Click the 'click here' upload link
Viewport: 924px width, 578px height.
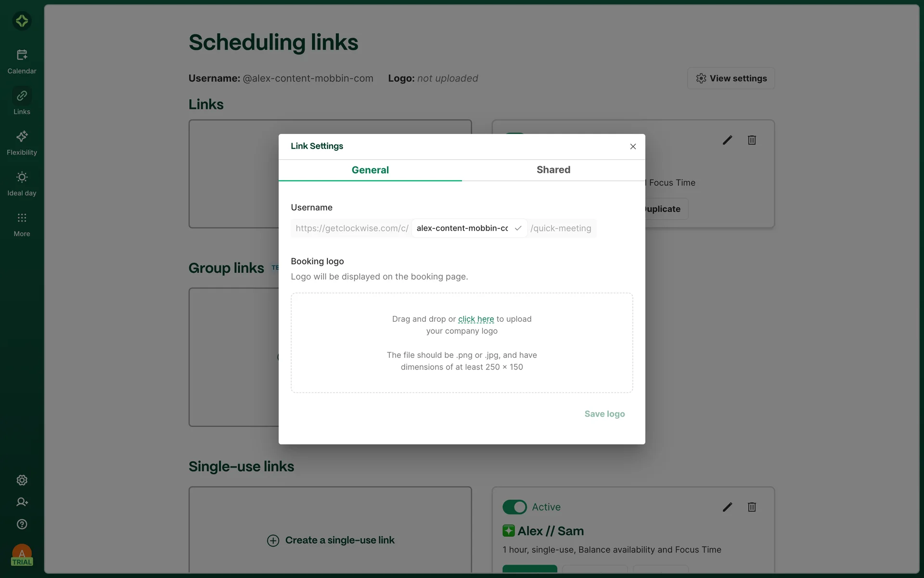(475, 319)
